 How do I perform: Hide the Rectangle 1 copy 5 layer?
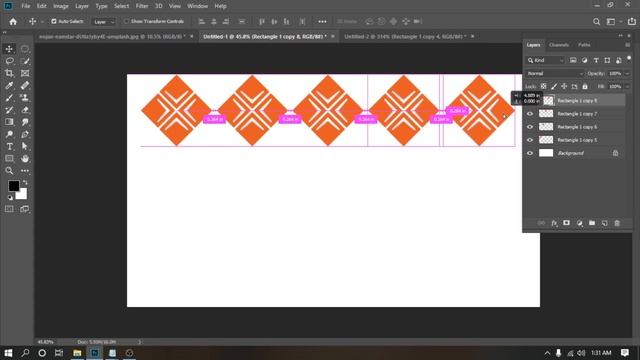pyautogui.click(x=530, y=140)
